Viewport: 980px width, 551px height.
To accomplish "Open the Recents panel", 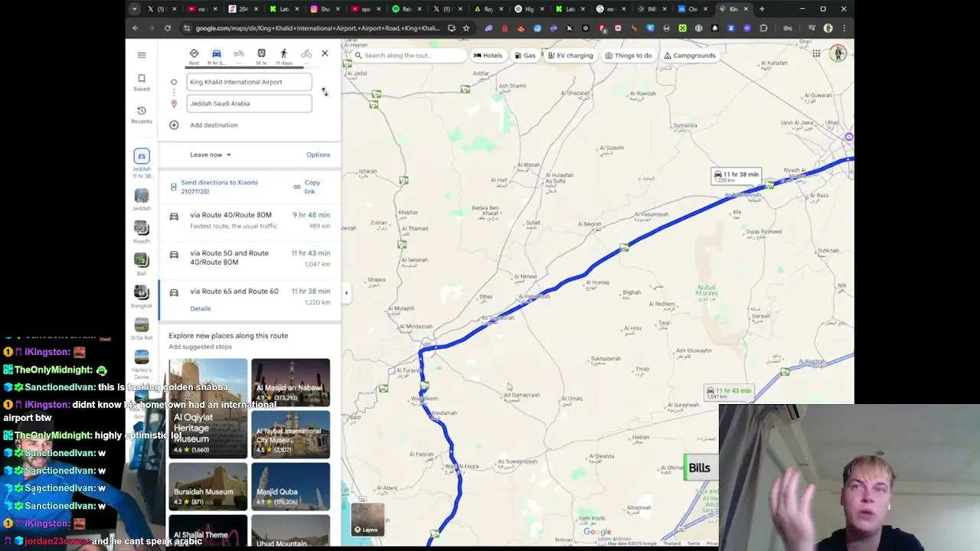I will [x=142, y=115].
